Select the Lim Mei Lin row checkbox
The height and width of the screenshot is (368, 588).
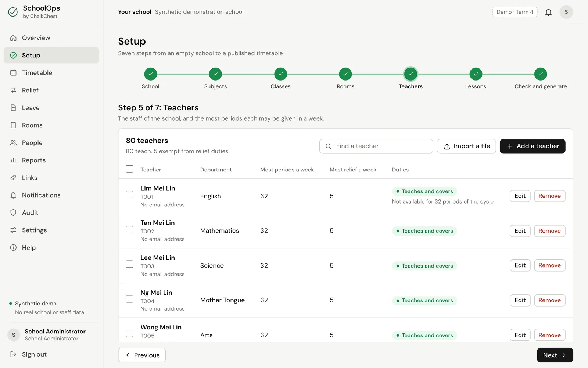(x=129, y=195)
